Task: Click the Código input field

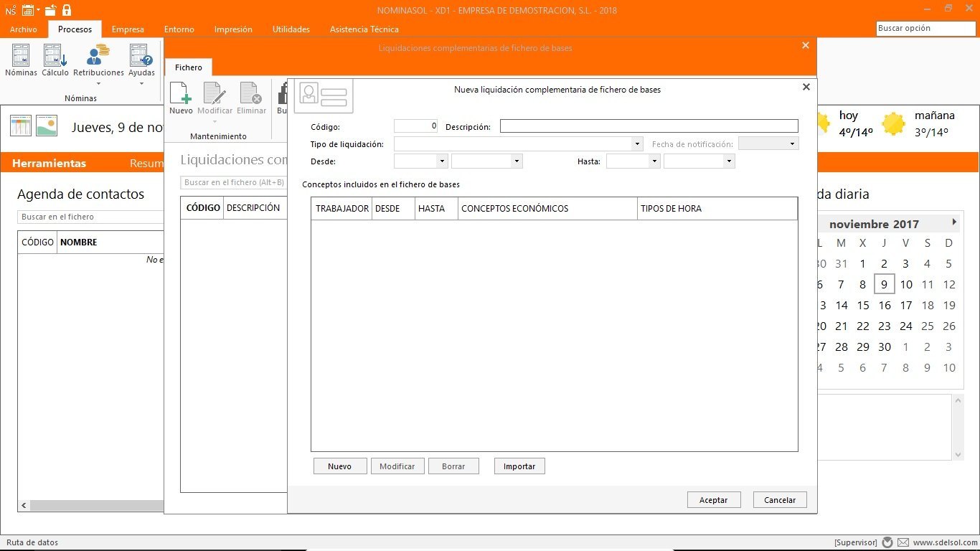Action: (x=416, y=126)
